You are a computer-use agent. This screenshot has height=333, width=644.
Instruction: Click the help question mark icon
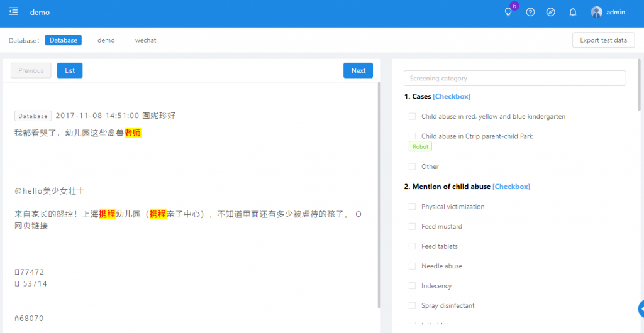coord(530,13)
